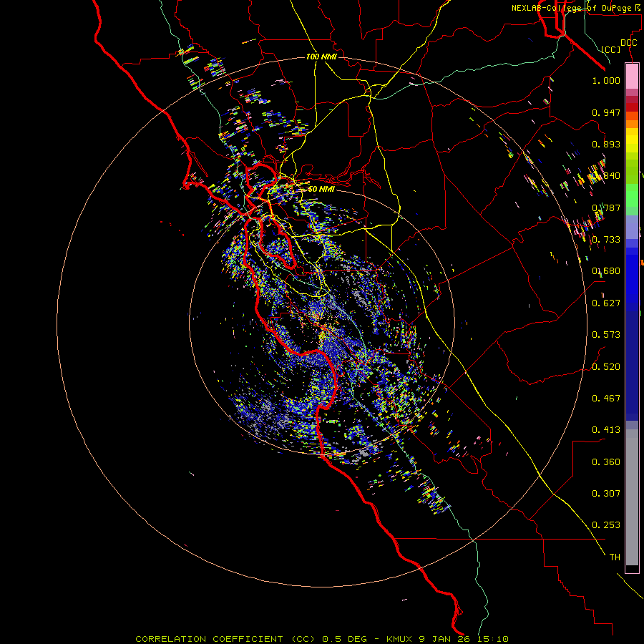
Task: Click the 100 NMI range ring label
Action: (x=321, y=57)
